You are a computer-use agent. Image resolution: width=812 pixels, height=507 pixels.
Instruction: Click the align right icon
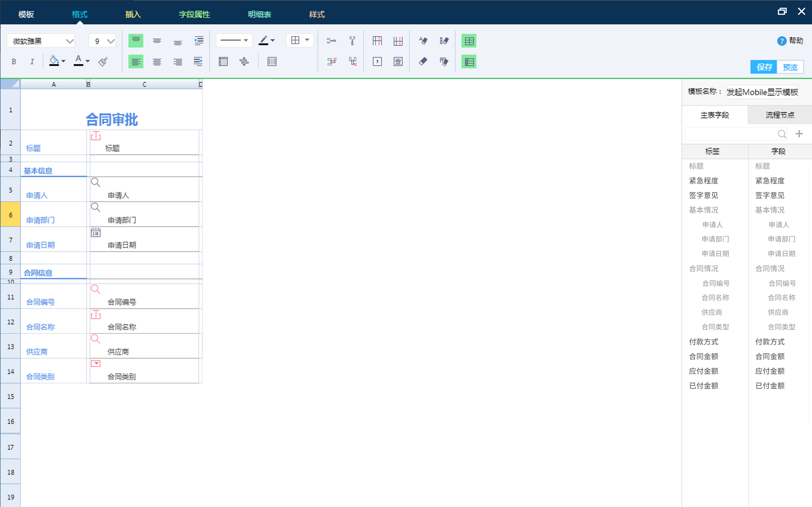[x=178, y=62]
